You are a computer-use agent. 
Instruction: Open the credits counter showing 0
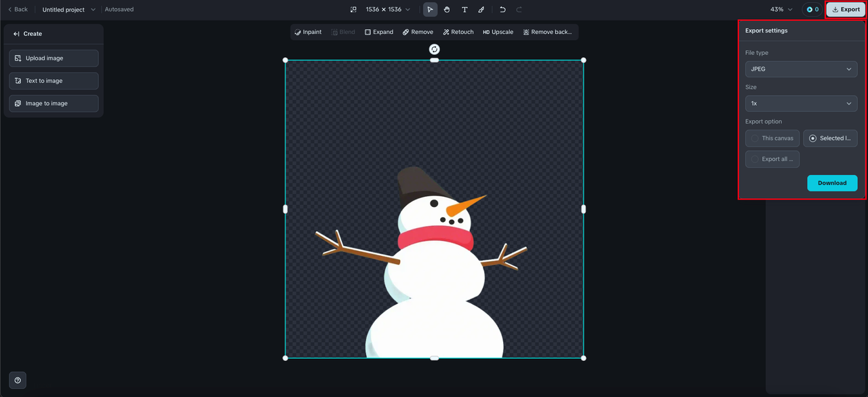(812, 10)
